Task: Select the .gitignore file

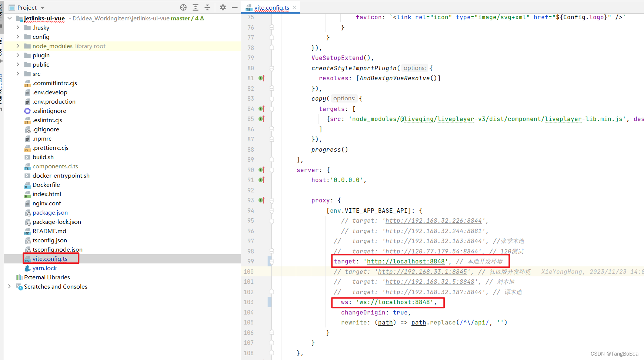Action: 46,129
